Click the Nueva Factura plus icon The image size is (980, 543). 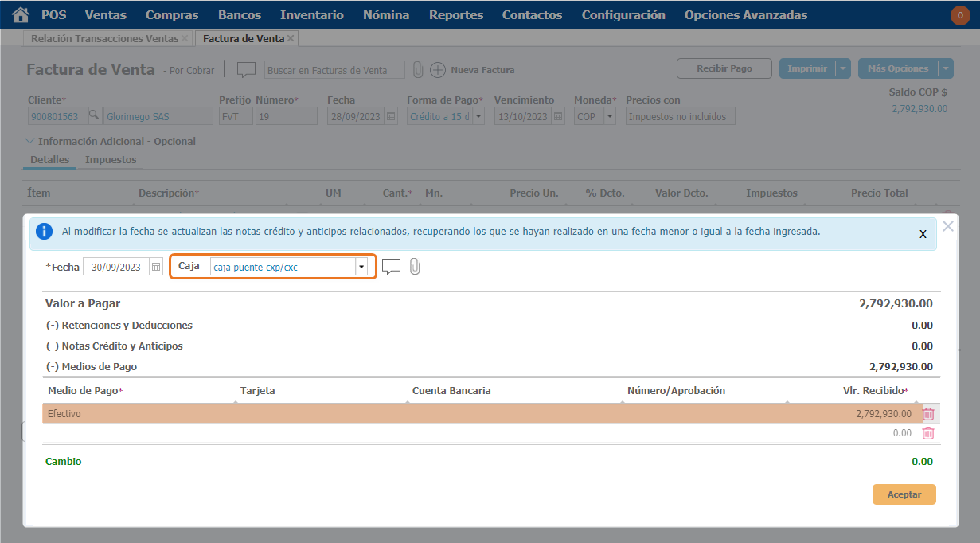(438, 70)
